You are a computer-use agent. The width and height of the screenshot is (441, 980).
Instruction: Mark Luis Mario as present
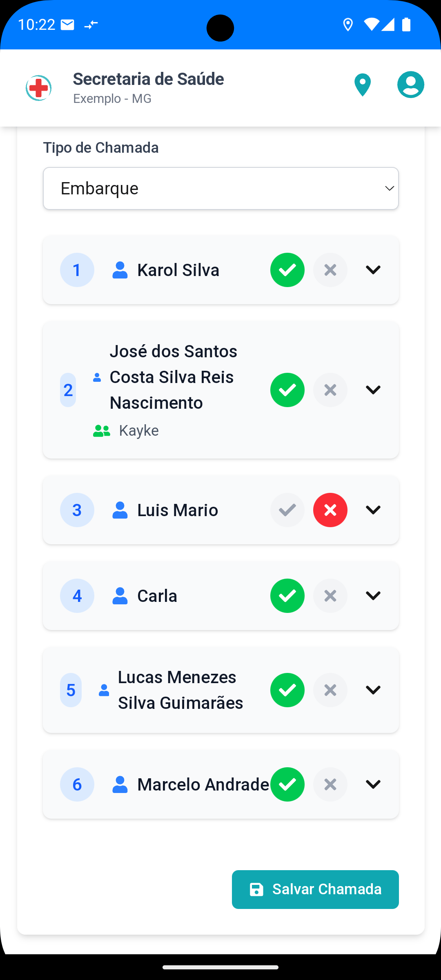tap(287, 510)
